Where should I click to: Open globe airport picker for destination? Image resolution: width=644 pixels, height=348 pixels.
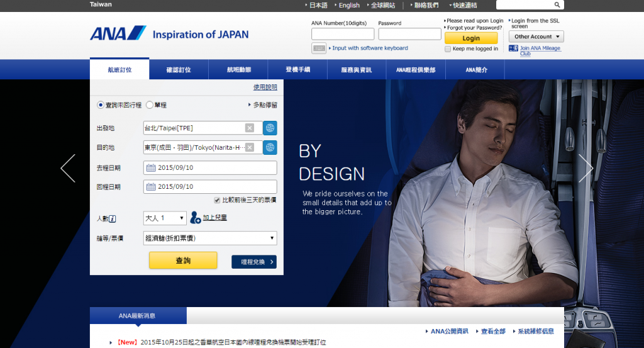pyautogui.click(x=270, y=147)
